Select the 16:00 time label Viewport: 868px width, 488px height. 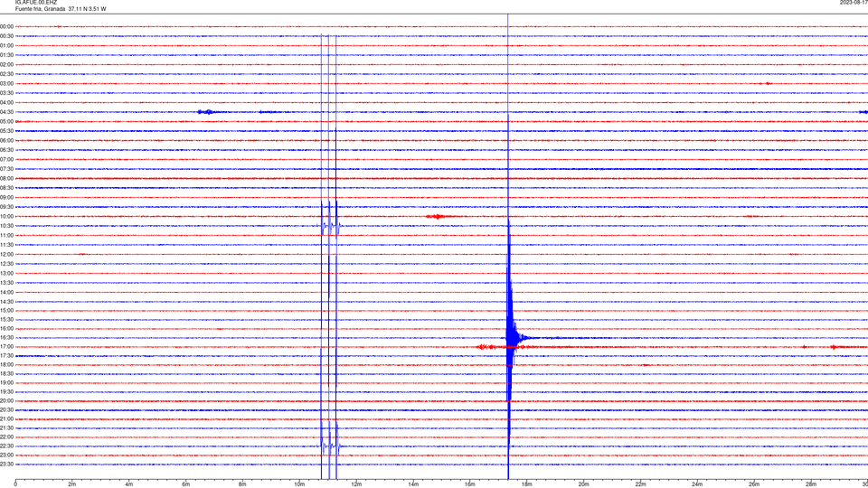(6, 329)
